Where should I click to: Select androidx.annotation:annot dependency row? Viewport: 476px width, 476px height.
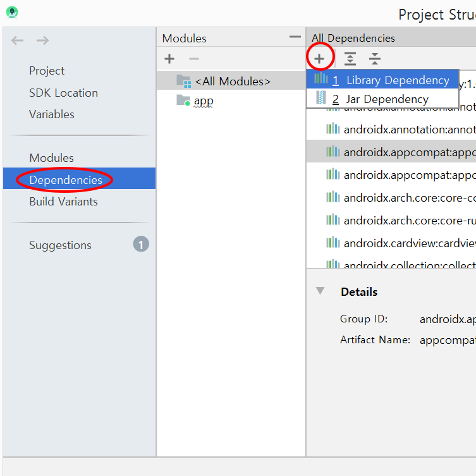[x=391, y=130]
